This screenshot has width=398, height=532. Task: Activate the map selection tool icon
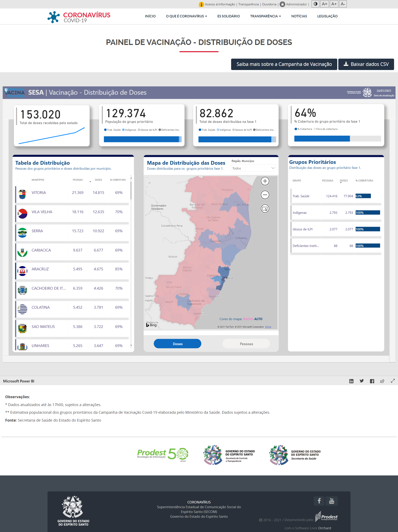[x=265, y=209]
